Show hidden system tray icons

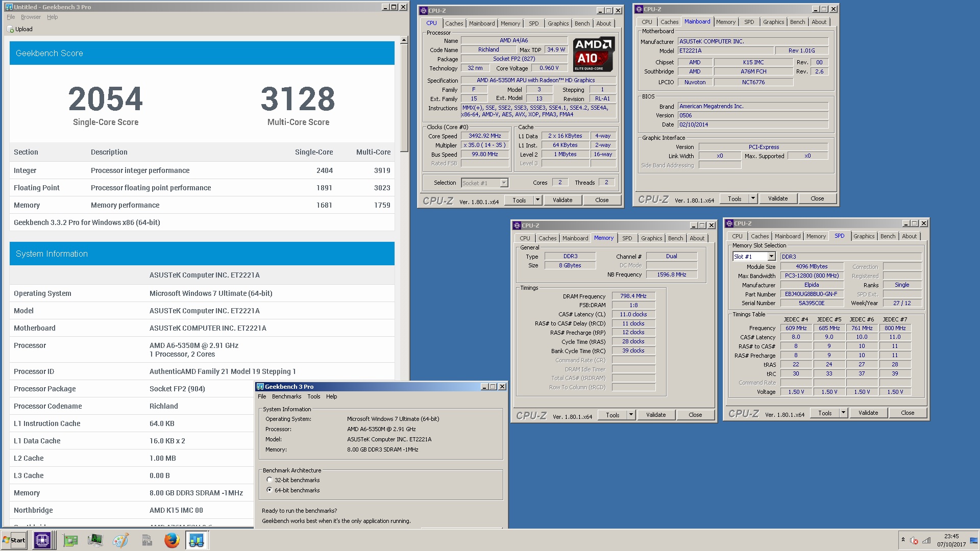903,540
